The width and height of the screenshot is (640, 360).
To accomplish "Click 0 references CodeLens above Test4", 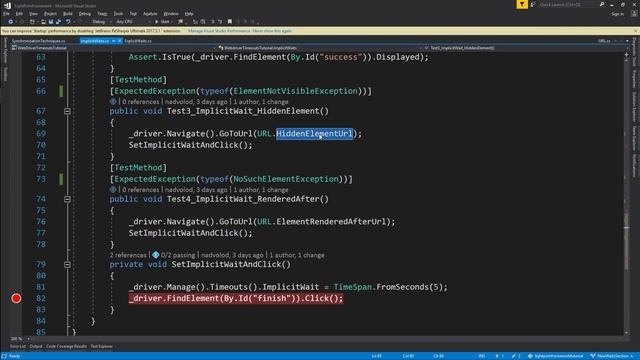I will (x=140, y=190).
